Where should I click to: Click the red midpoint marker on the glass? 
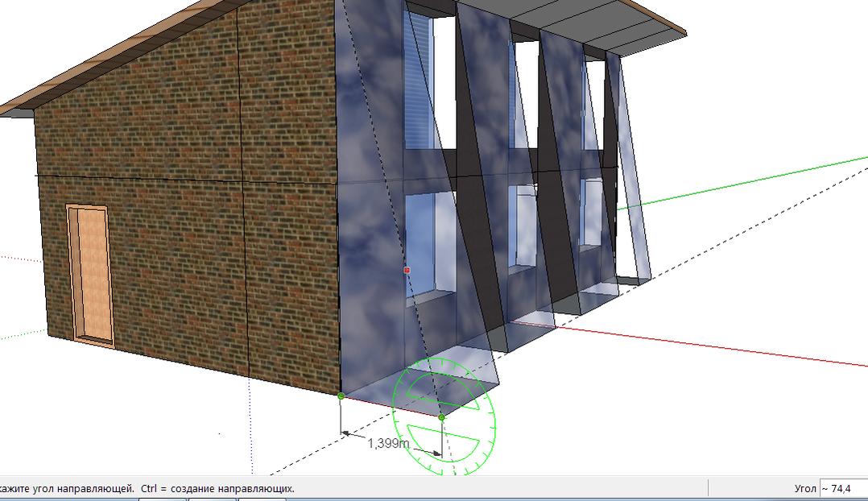point(407,270)
